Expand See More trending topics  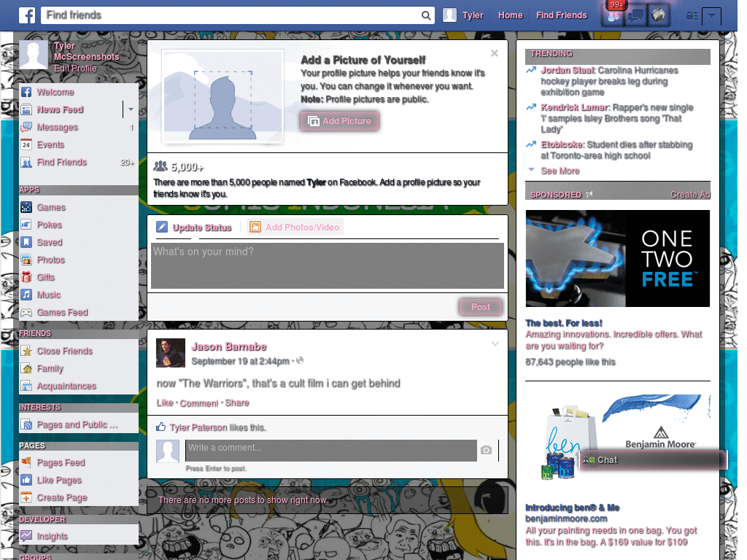[x=560, y=171]
